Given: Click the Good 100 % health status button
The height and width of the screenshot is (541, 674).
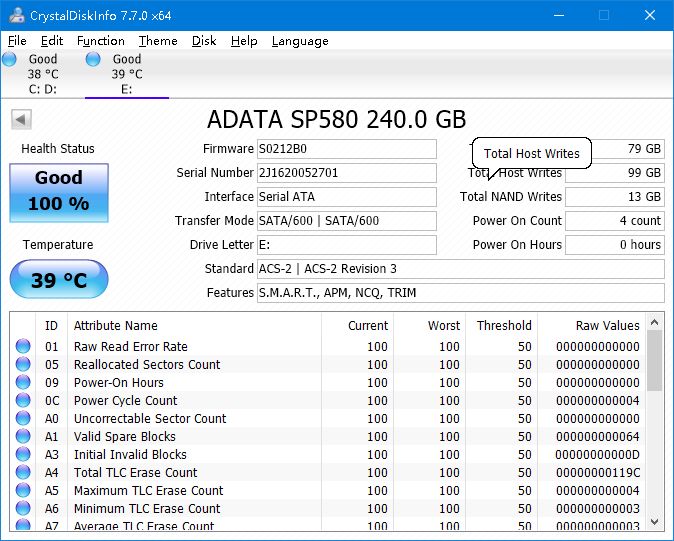Looking at the screenshot, I should [59, 193].
